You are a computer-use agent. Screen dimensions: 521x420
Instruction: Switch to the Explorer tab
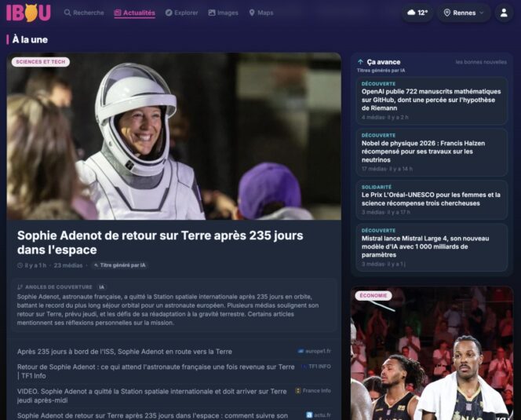(x=181, y=13)
